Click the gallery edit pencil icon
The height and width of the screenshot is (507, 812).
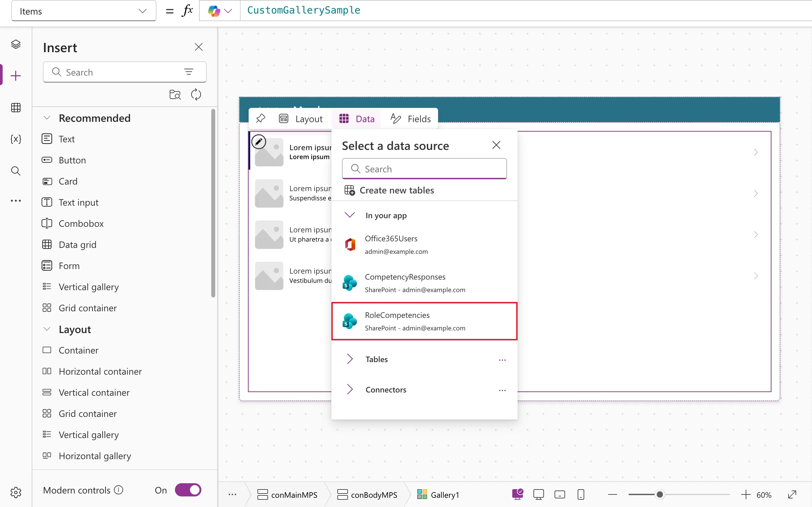click(258, 142)
